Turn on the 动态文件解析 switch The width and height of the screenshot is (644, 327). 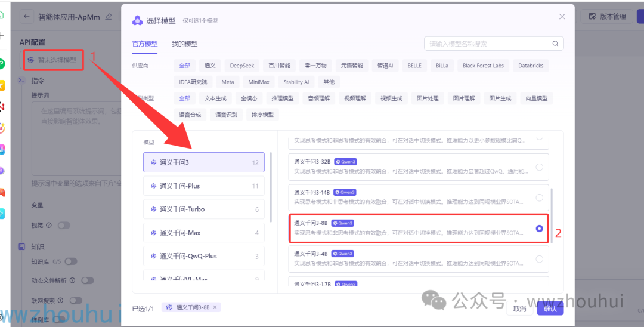point(87,280)
